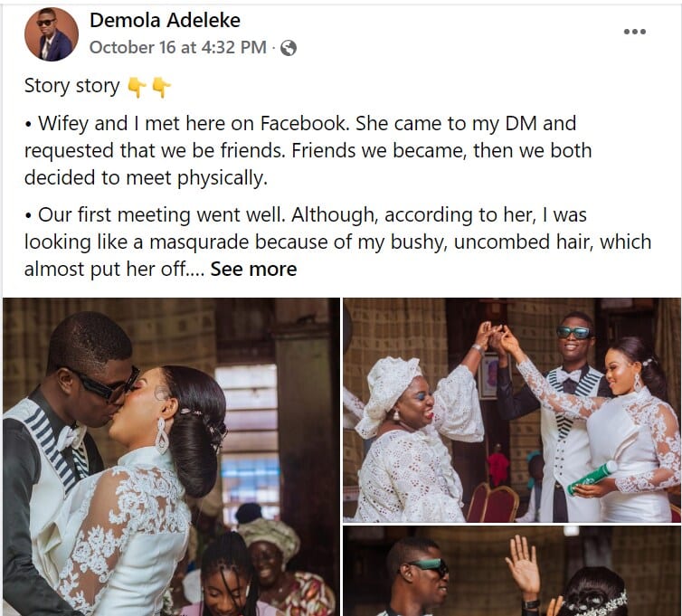Click the phrase "decided to meet physically"
682x616 pixels.
coord(147,176)
